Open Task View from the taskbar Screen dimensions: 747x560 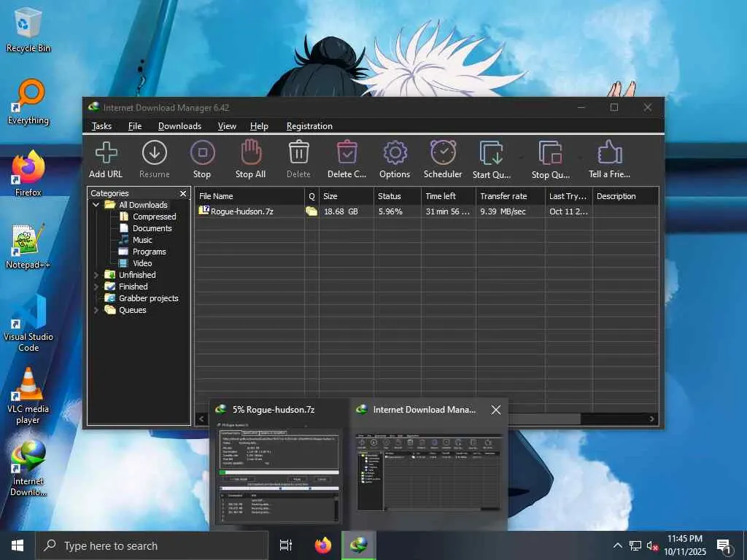(x=286, y=545)
